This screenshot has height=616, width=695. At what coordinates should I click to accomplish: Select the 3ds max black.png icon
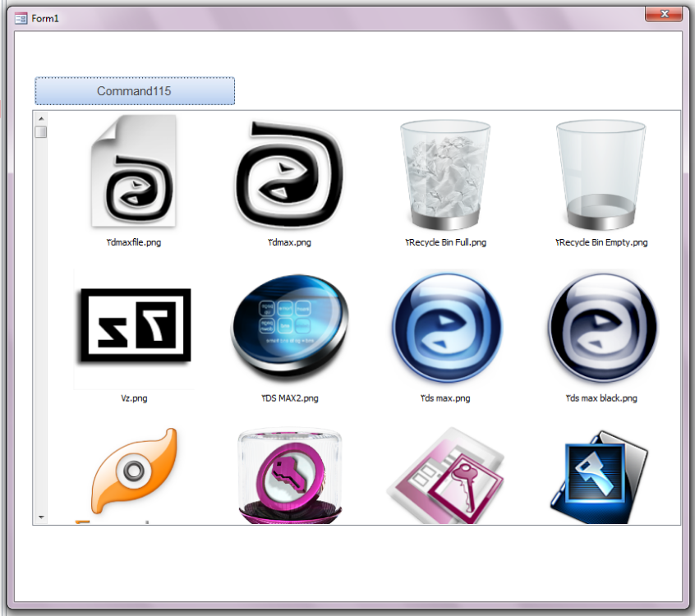(601, 329)
